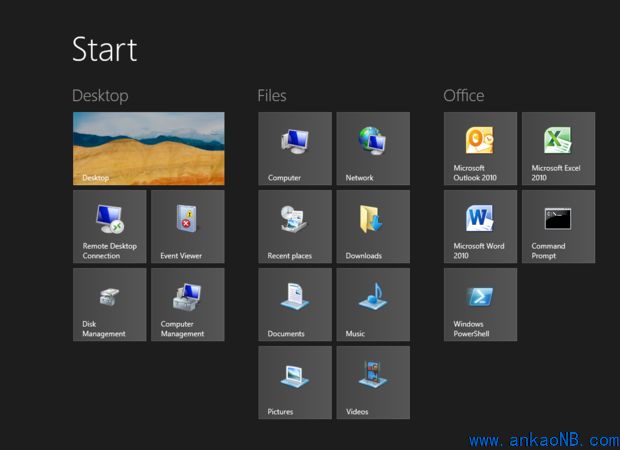Viewport: 620px width, 450px height.
Task: Launch Computer Management tile
Action: tap(187, 304)
